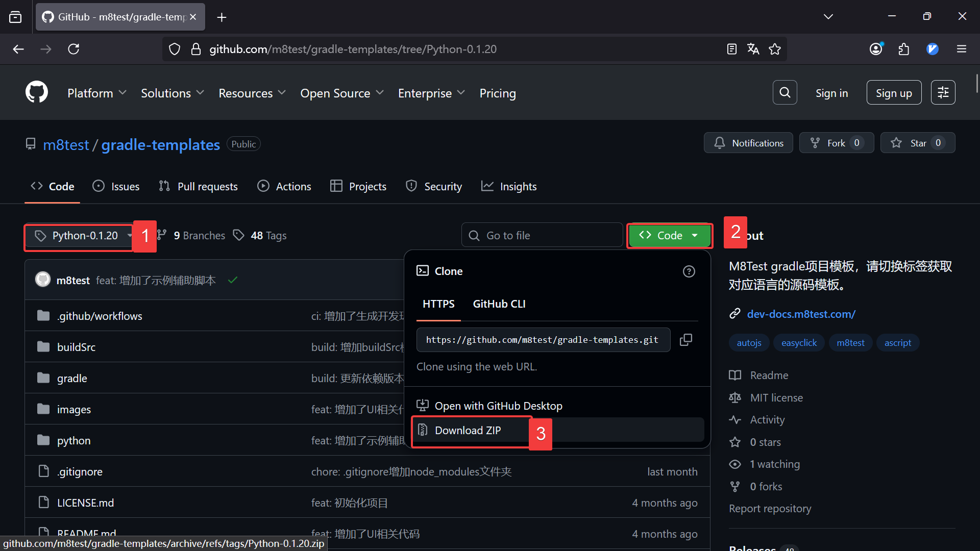The height and width of the screenshot is (551, 980).
Task: Open the Pull requests tab
Action: click(x=198, y=187)
